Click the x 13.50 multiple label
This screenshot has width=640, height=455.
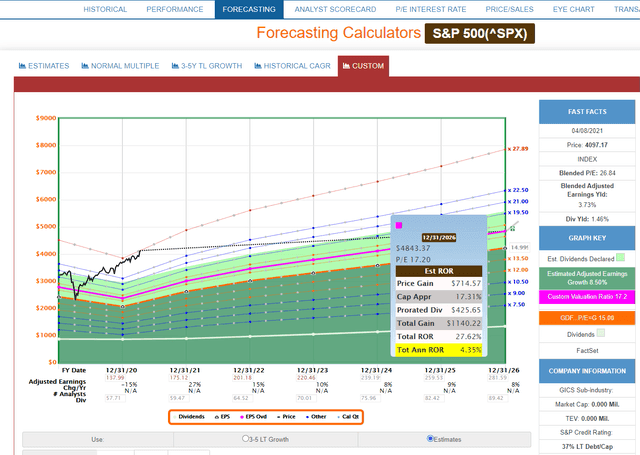[518, 259]
